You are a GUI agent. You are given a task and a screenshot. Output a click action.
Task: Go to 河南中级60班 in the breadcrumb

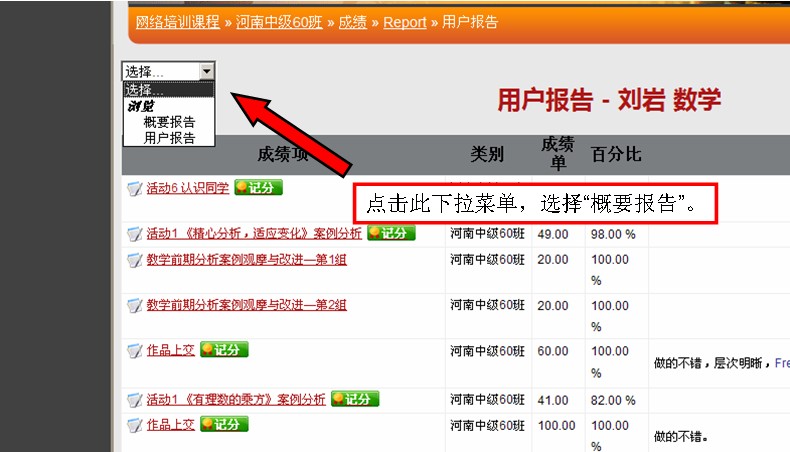[279, 22]
